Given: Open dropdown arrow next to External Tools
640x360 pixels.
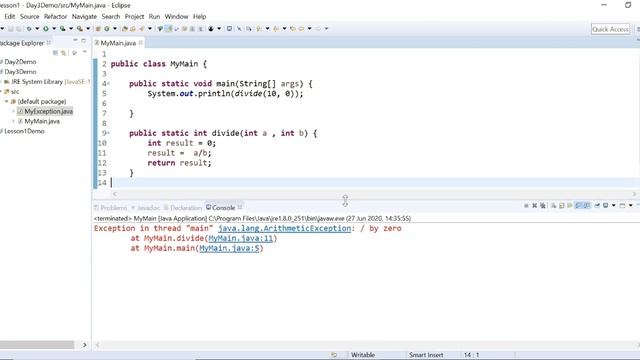Looking at the screenshot, I should tap(88, 29).
